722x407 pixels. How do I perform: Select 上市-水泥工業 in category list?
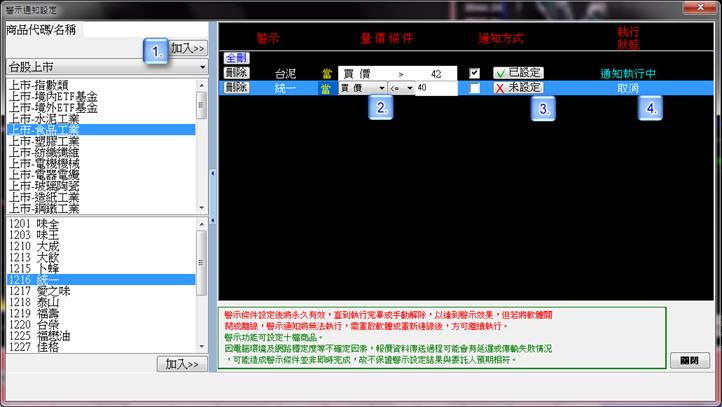(53, 118)
